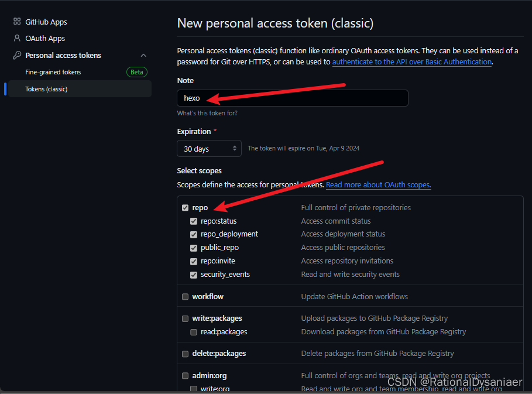Enable the read:packages checkbox

(x=194, y=332)
